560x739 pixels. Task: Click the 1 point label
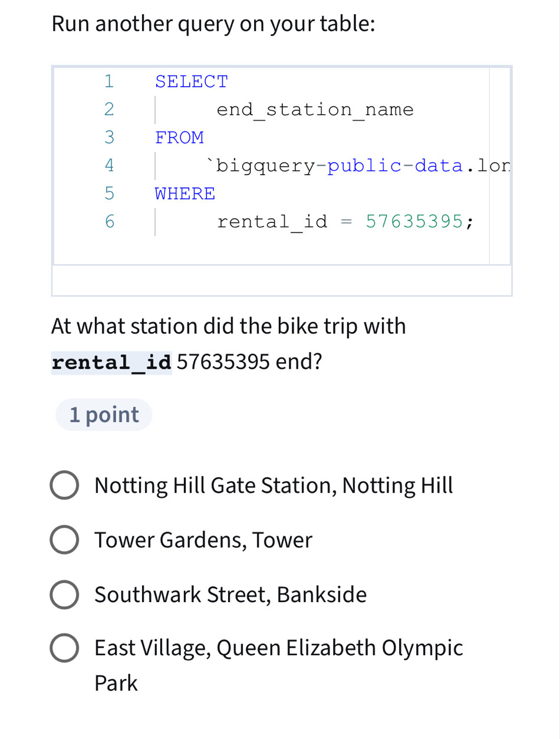coord(104,415)
